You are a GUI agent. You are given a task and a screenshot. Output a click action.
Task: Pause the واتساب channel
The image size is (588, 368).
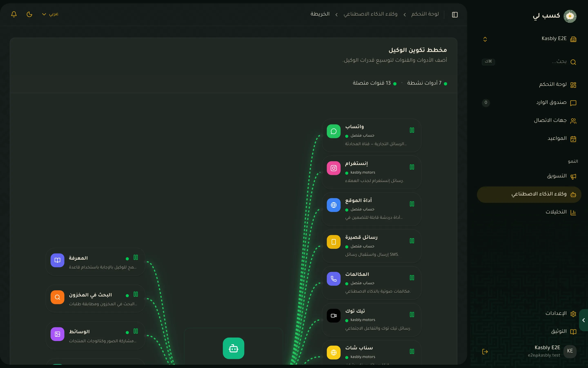pos(412,130)
